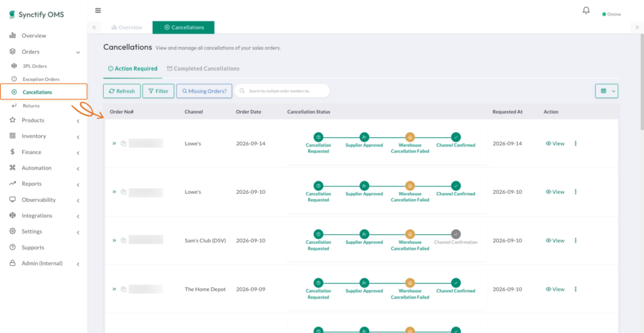Open the table view dropdown
The height and width of the screenshot is (333, 644).
click(607, 91)
